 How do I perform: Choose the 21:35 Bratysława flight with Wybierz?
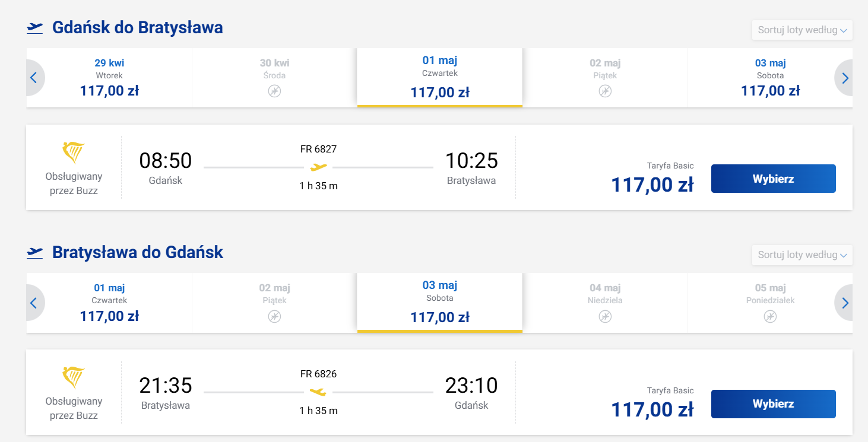coord(774,404)
